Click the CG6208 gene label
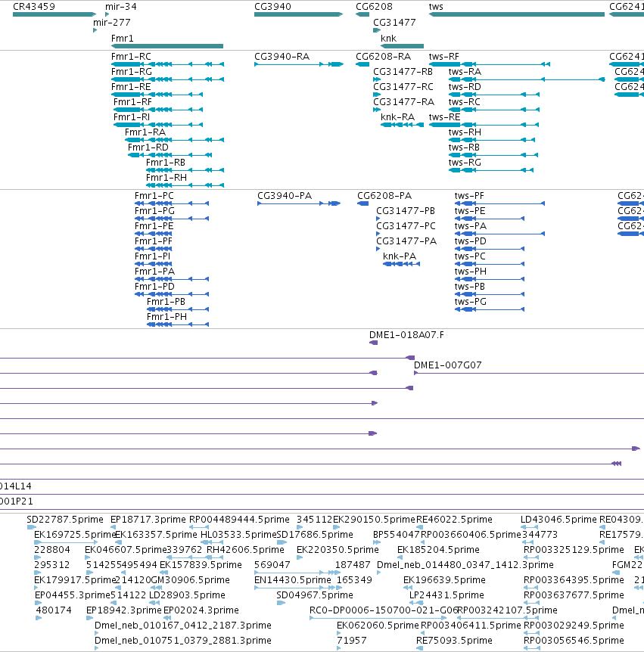The image size is (644, 652). click(x=374, y=7)
